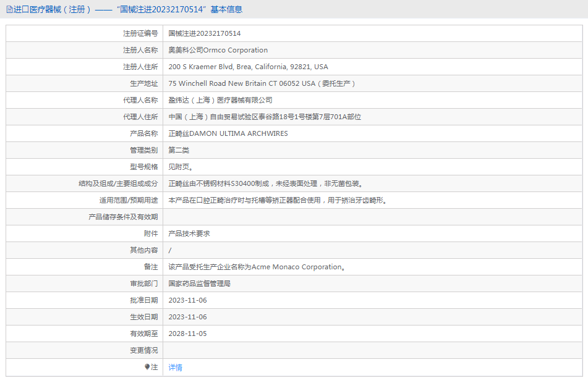Click address 200 S Kraemer Blvd, Brea
The image size is (588, 378).
(x=249, y=67)
